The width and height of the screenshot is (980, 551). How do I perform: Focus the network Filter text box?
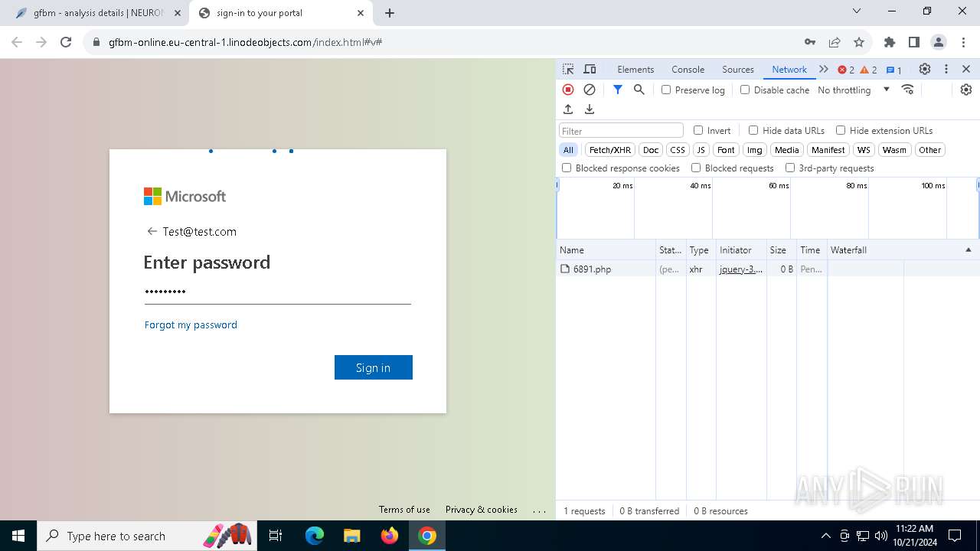pyautogui.click(x=621, y=131)
